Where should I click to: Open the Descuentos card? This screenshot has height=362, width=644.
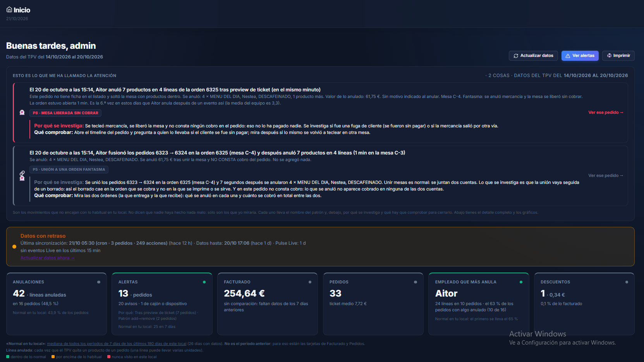(x=584, y=304)
